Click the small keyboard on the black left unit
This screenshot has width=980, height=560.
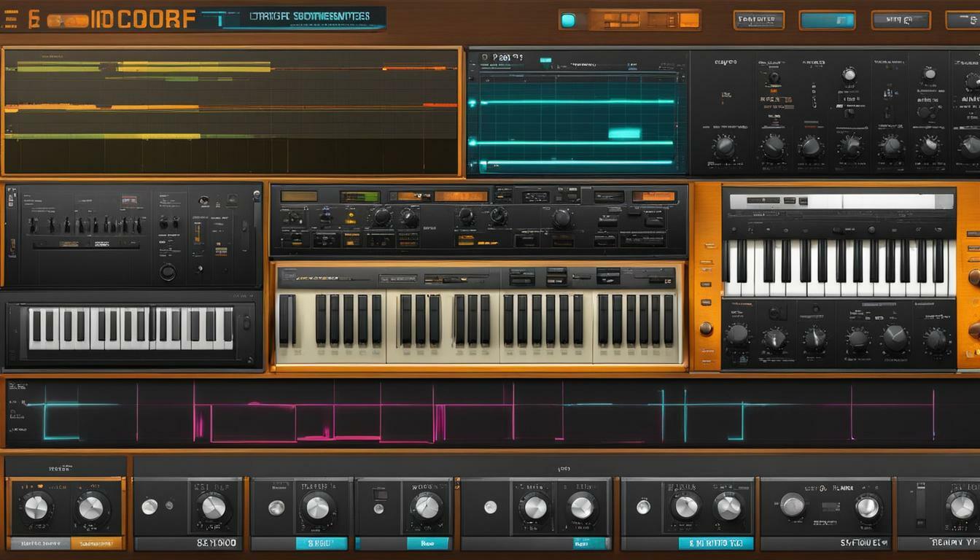[x=132, y=328]
